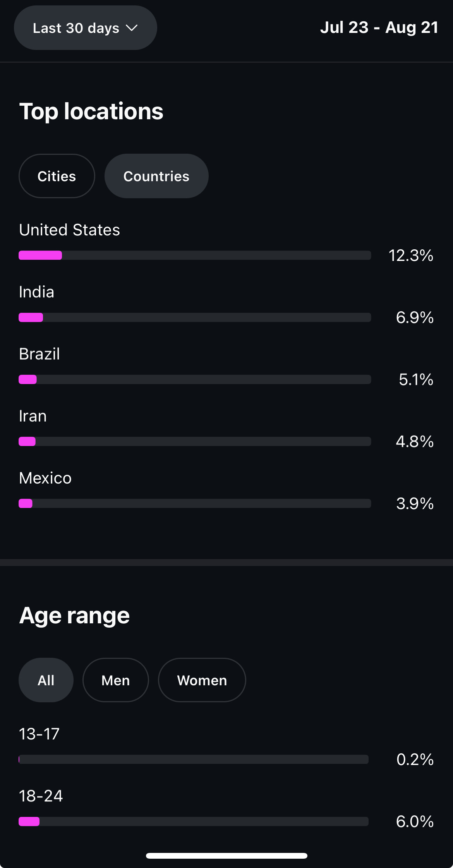
Task: Click the Mexico percentage bar
Action: coord(195,503)
